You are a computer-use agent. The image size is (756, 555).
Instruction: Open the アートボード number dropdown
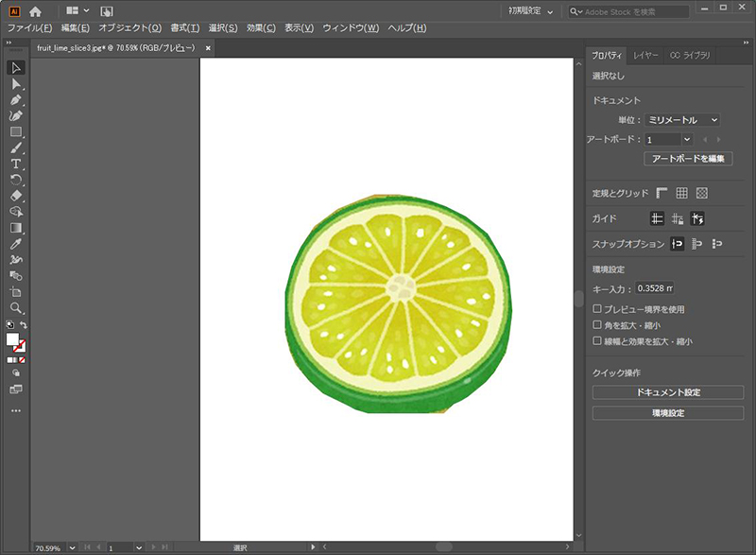[x=687, y=139]
